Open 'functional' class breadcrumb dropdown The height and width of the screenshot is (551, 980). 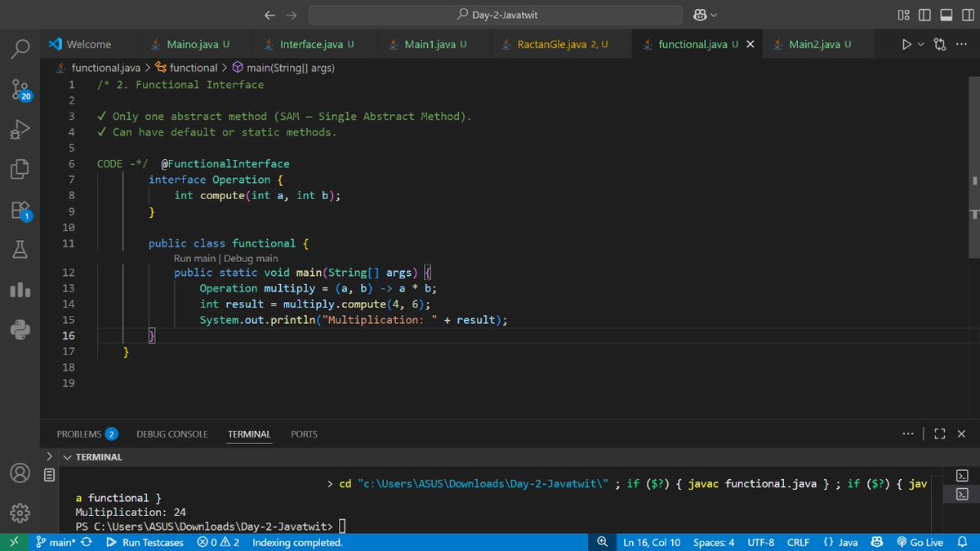pyautogui.click(x=187, y=68)
